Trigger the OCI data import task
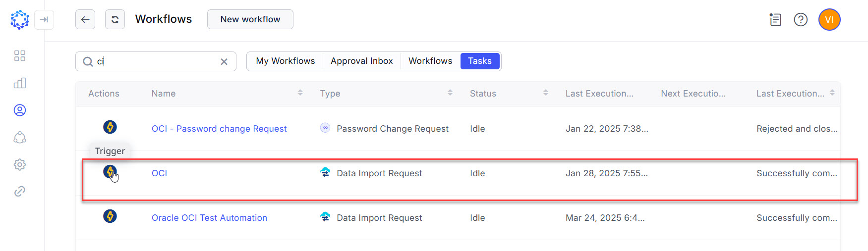The height and width of the screenshot is (251, 868). pyautogui.click(x=110, y=172)
